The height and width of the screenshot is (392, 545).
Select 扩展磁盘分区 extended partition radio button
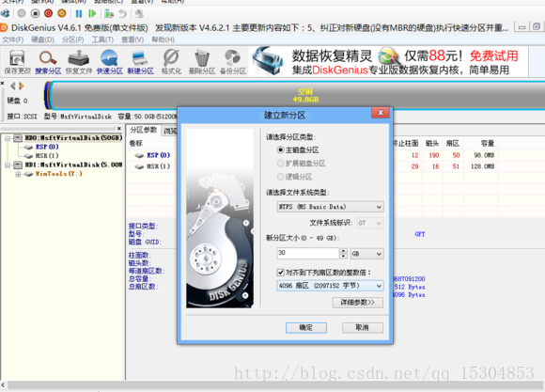280,164
